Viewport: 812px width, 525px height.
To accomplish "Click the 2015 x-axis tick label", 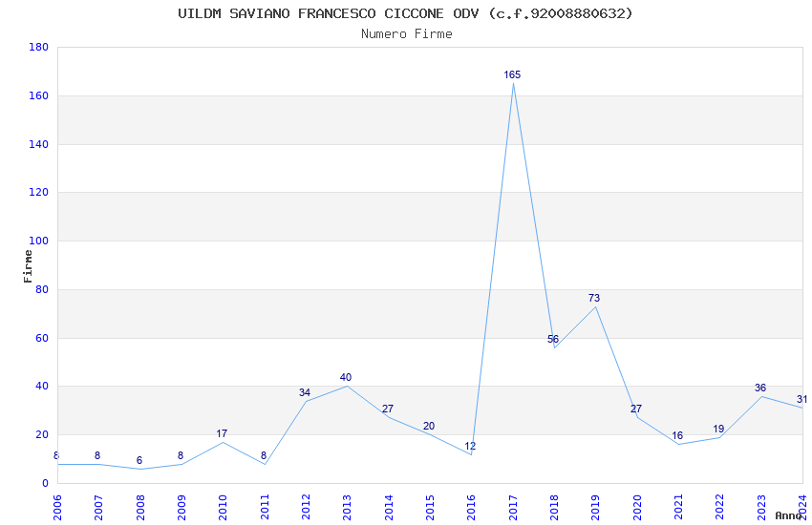I will pyautogui.click(x=430, y=508).
